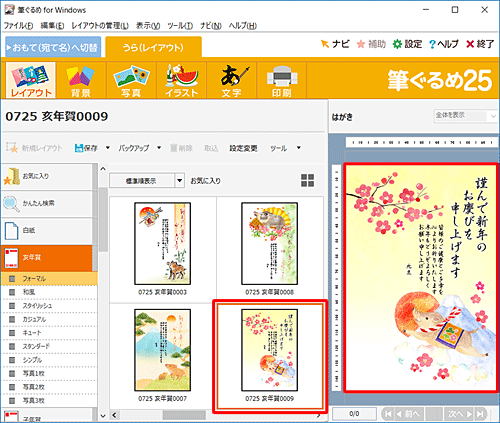Click the お気に入り filter label
Screen dimensions: 500x423
[x=206, y=181]
